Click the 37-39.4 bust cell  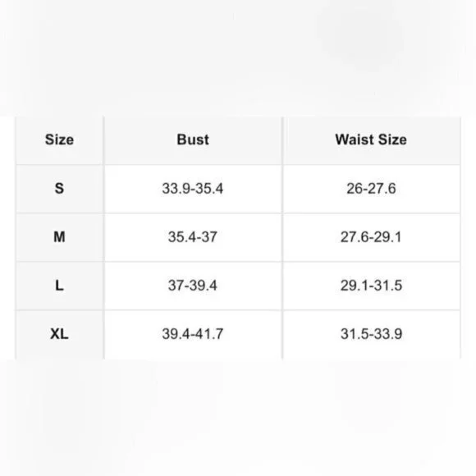point(193,286)
